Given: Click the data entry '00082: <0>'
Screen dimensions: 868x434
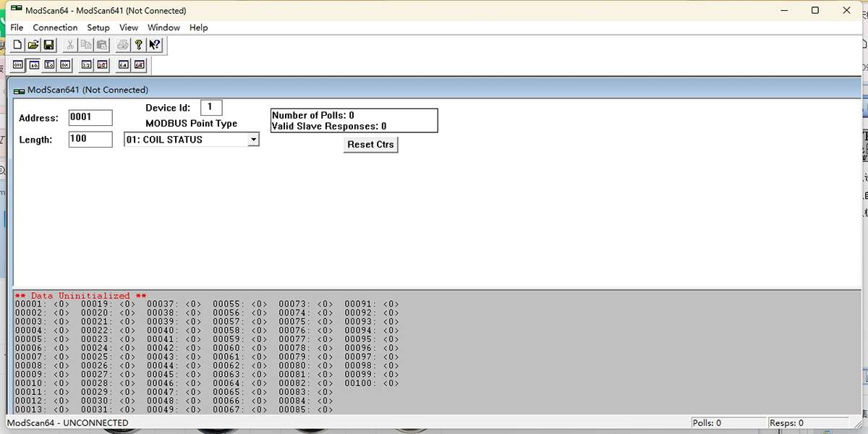Looking at the screenshot, I should (x=306, y=383).
